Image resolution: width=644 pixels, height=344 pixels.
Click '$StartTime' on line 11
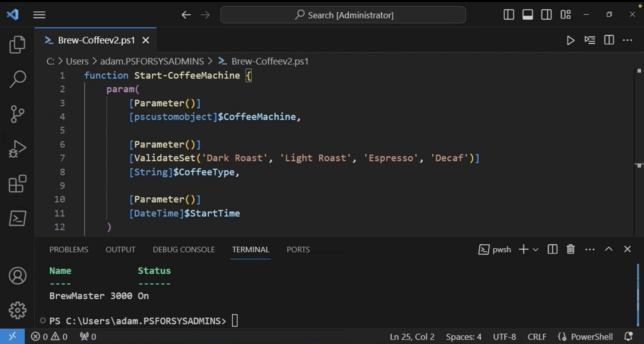[x=212, y=213]
